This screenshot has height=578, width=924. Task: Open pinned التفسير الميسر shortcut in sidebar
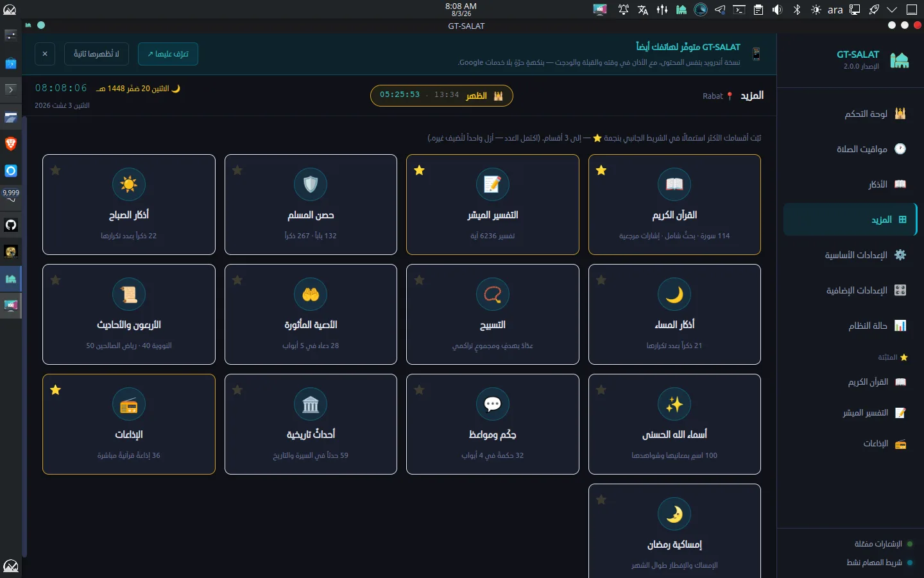coord(850,413)
